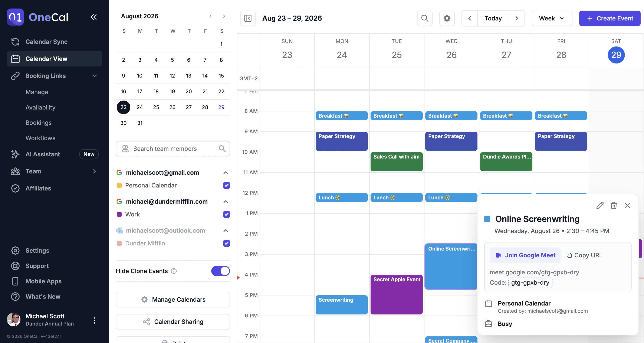Open calendar settings gear button
The height and width of the screenshot is (343, 644).
tap(447, 18)
